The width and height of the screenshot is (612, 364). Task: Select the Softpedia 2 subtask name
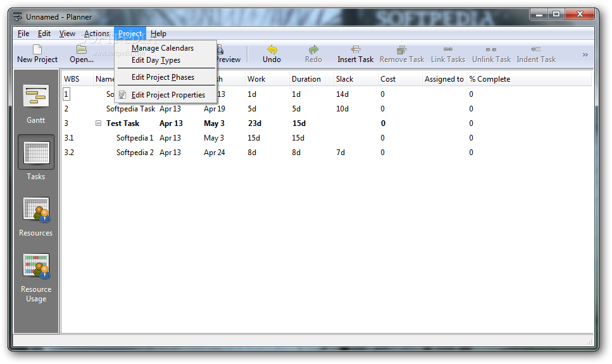(x=135, y=153)
